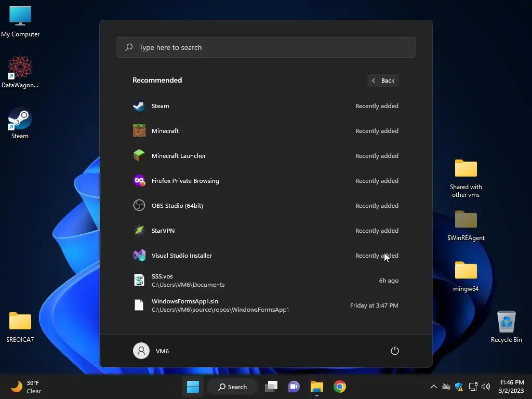Open Steam from the Recommended list
Screen dimensions: 532x399
[265, 106]
